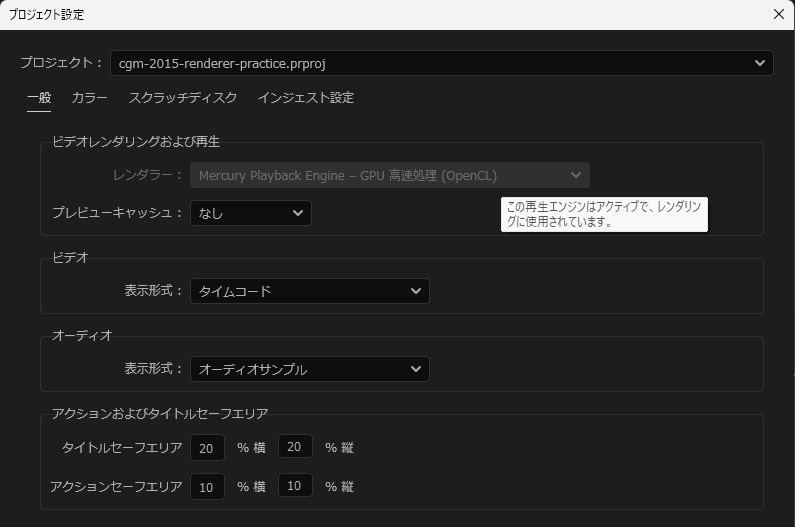Click the アクションおよびタイトルセーフエリア section heading
Viewport: 795px width, 527px height.
click(160, 413)
